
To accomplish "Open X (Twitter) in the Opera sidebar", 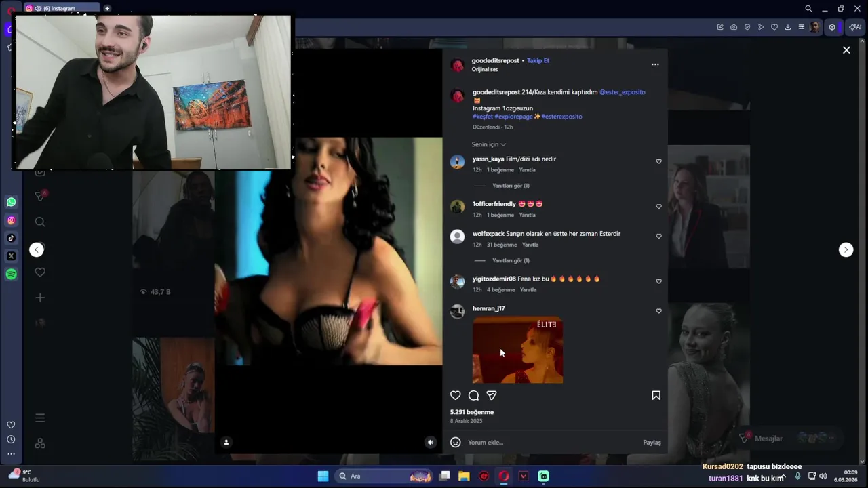I will [11, 256].
